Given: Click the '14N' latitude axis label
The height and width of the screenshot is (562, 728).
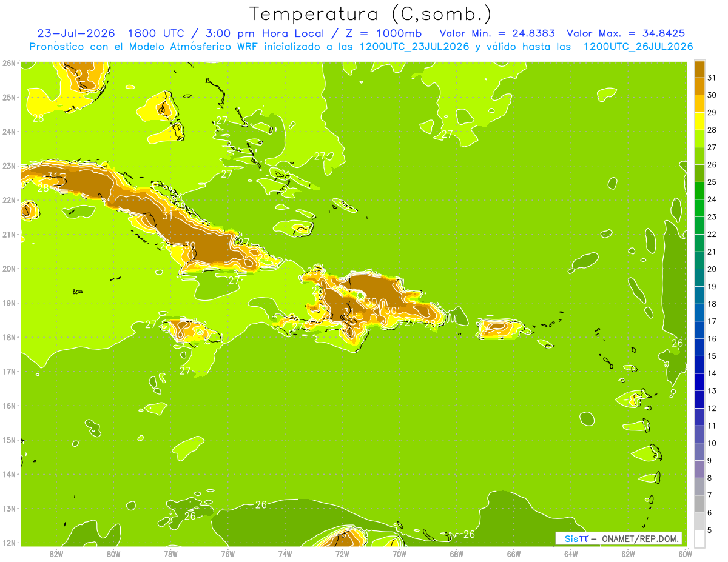Looking at the screenshot, I should 8,474.
